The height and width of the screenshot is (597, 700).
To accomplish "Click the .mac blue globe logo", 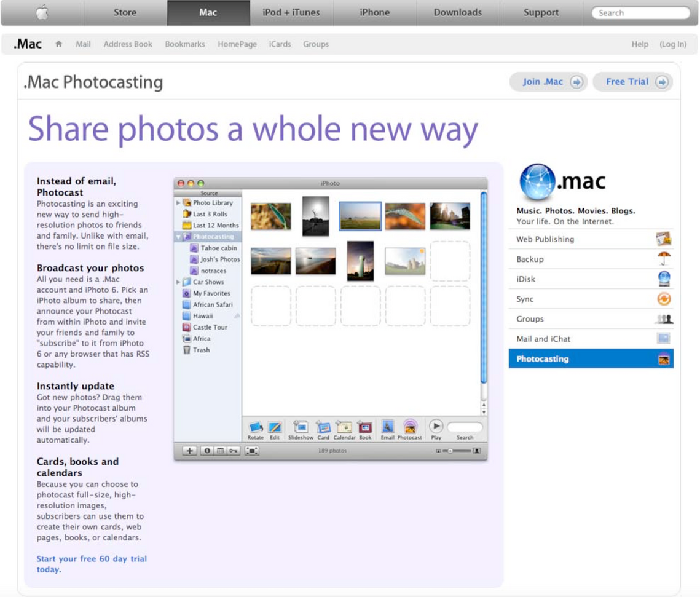I will (537, 182).
